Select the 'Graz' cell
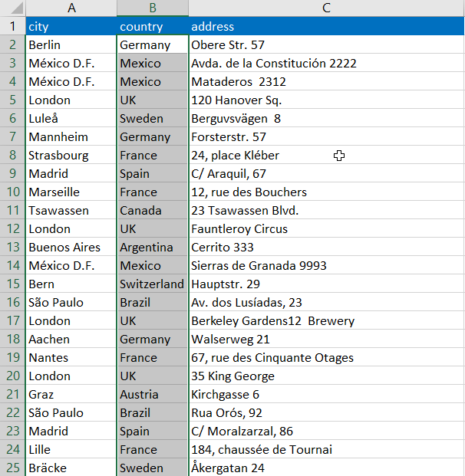Viewport: 465px width, 476px height. tap(71, 394)
